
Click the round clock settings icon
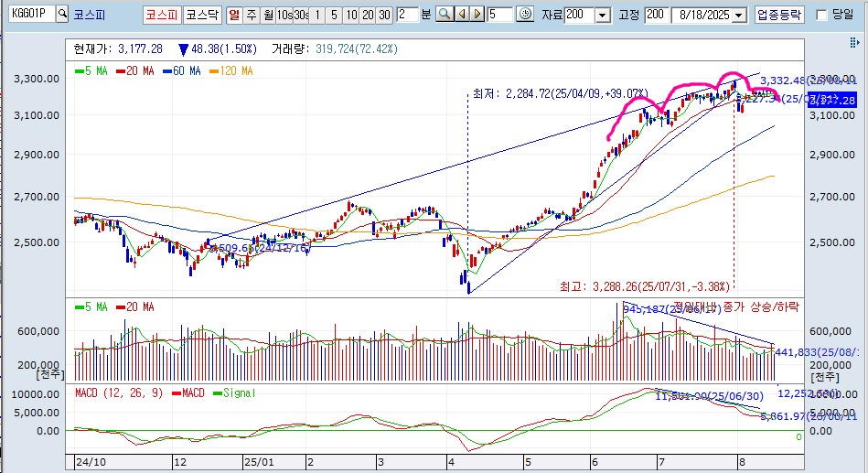(525, 15)
